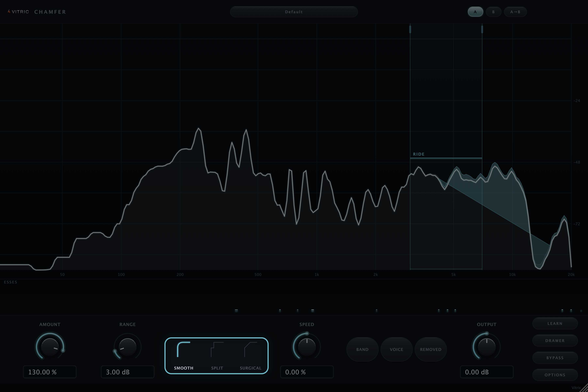The width and height of the screenshot is (588, 392).
Task: Click the -48 dB scale label
Action: (577, 162)
